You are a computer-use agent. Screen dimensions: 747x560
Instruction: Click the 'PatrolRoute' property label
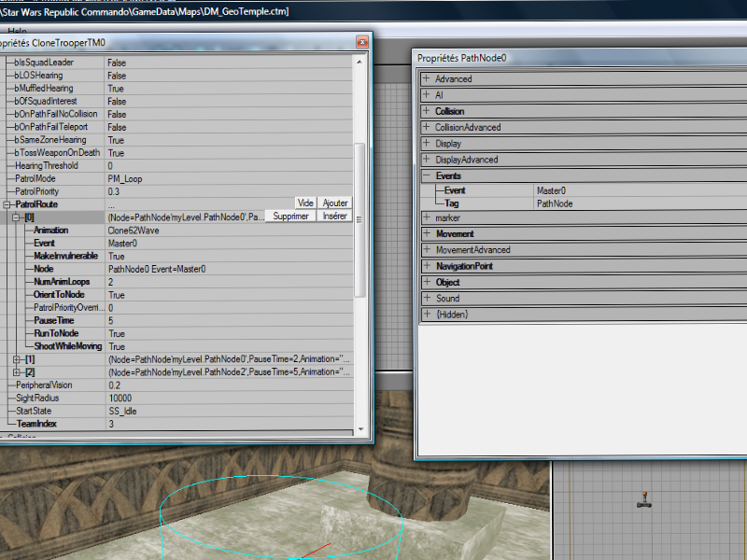pos(36,204)
